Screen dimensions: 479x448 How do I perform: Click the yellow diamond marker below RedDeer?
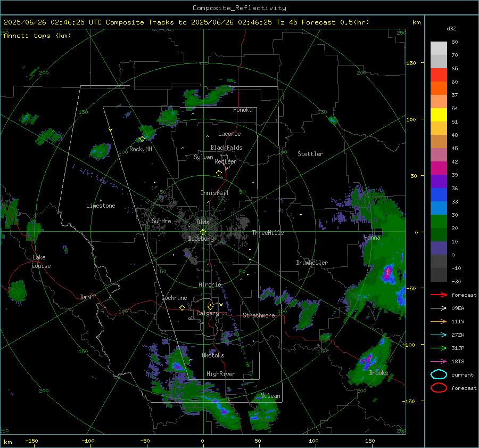click(219, 173)
